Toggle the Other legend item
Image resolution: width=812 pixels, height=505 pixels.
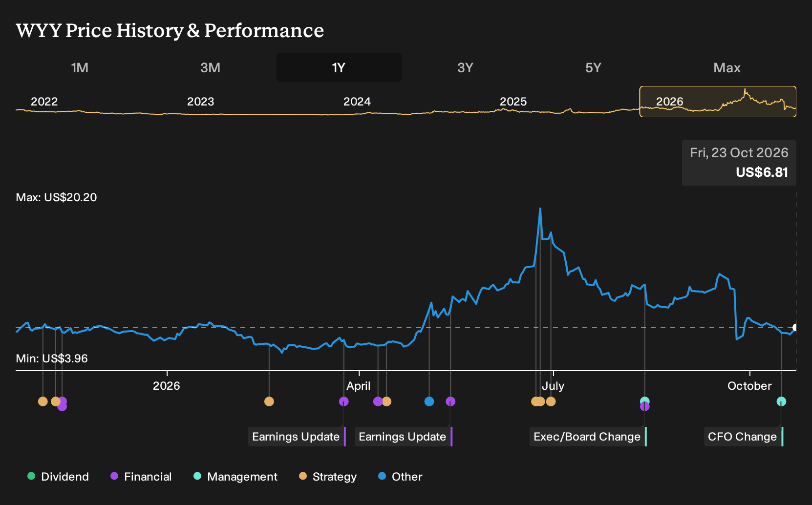tap(400, 477)
